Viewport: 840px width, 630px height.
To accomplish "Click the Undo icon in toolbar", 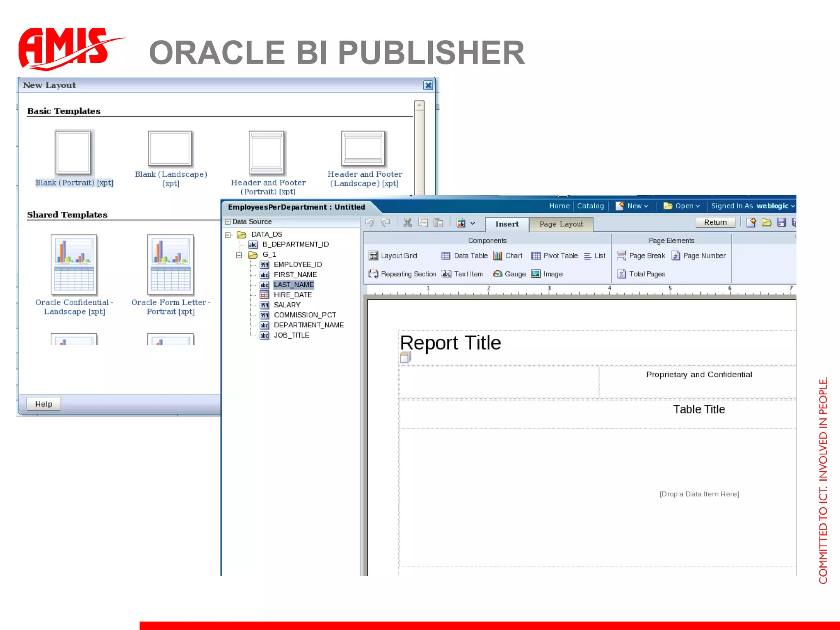I will pos(370,222).
